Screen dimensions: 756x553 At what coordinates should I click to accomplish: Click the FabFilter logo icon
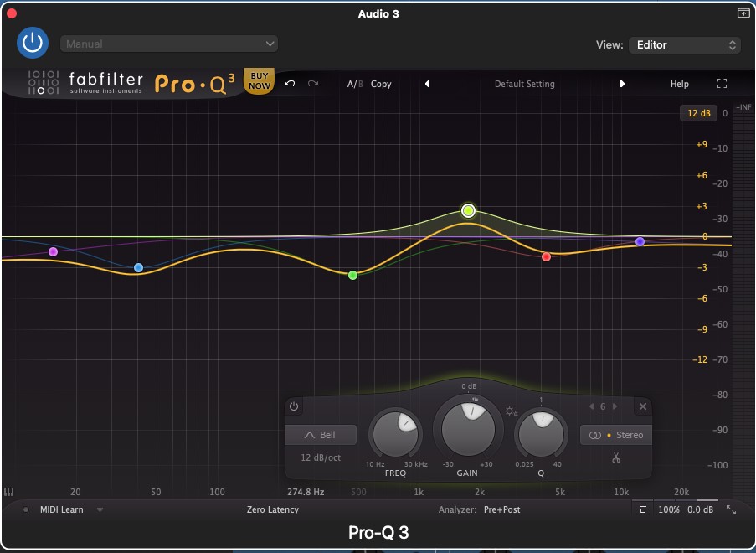[43, 82]
